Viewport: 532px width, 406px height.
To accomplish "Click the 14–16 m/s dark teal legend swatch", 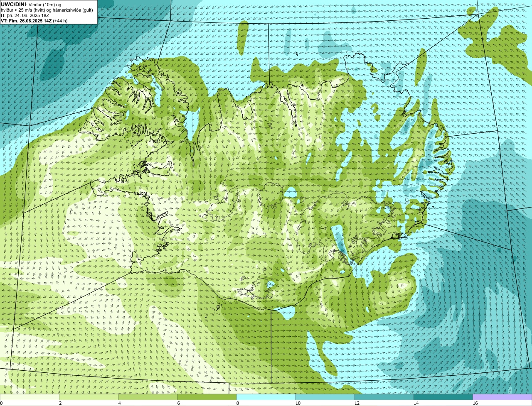I will 443,397.
